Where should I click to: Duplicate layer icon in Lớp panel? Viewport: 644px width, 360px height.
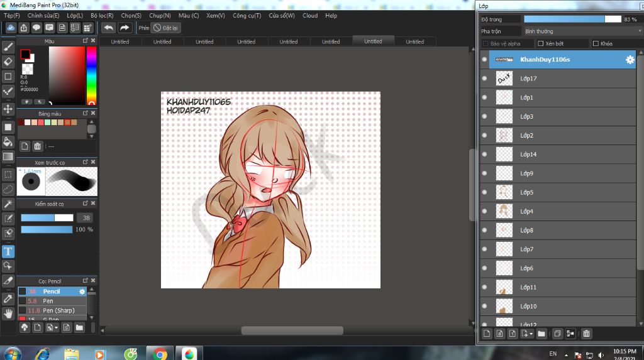[557, 334]
